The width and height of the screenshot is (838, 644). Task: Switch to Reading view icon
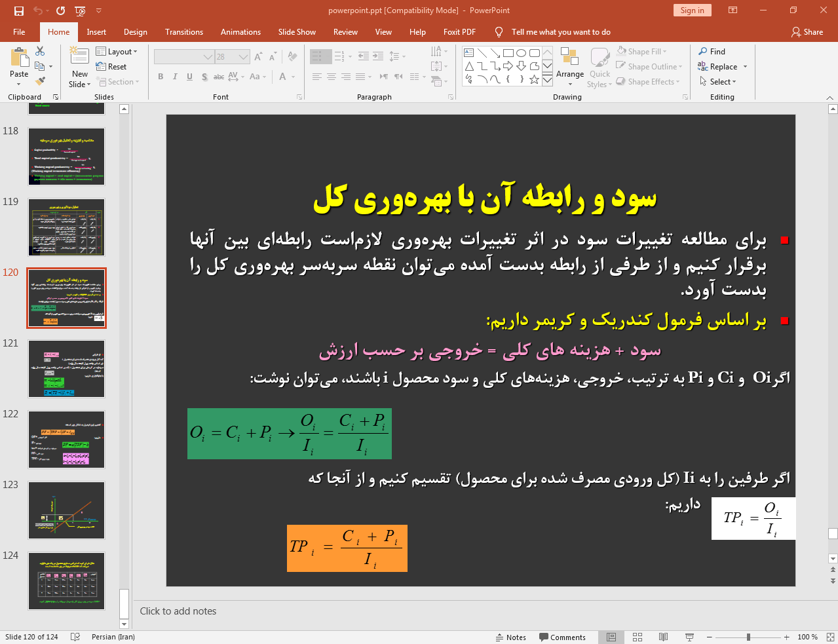click(x=663, y=637)
